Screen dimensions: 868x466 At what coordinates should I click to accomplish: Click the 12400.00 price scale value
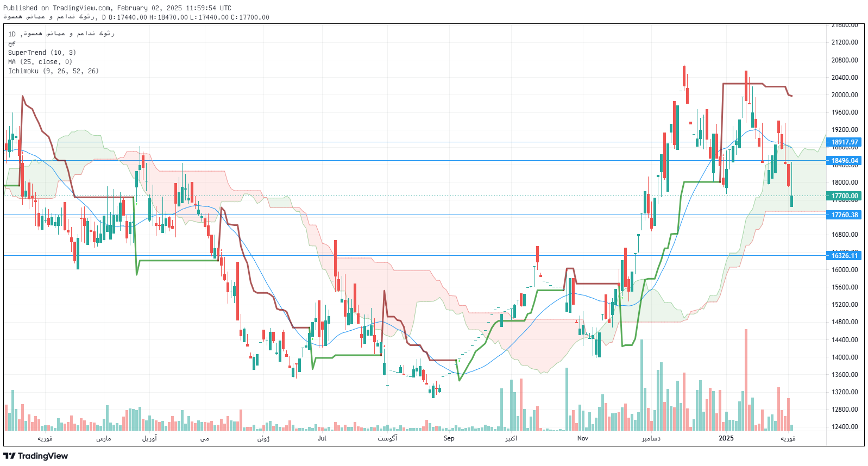click(845, 427)
